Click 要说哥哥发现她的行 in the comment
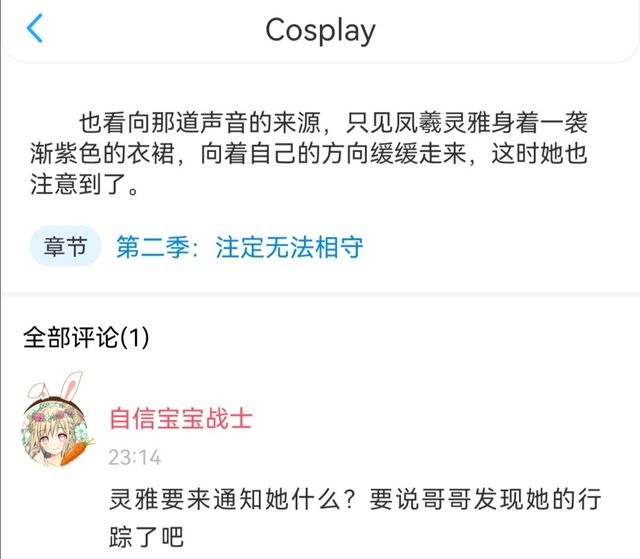This screenshot has width=640, height=559. (x=485, y=499)
